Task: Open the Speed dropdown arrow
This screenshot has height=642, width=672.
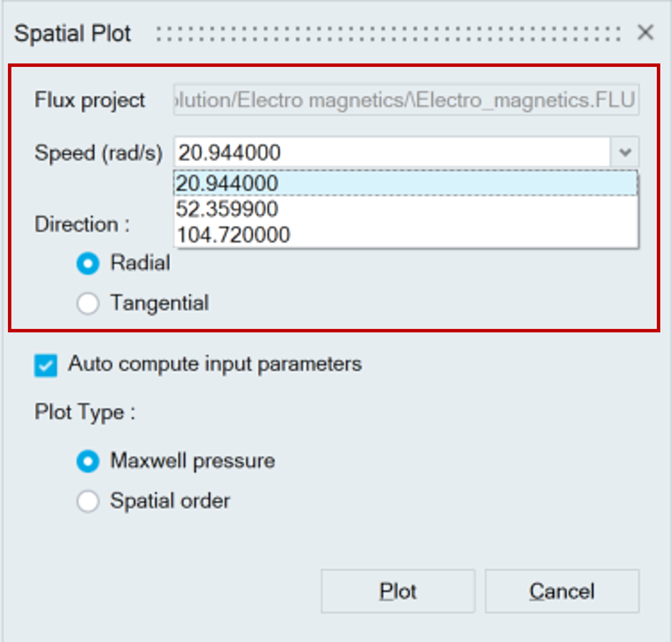Action: point(625,152)
